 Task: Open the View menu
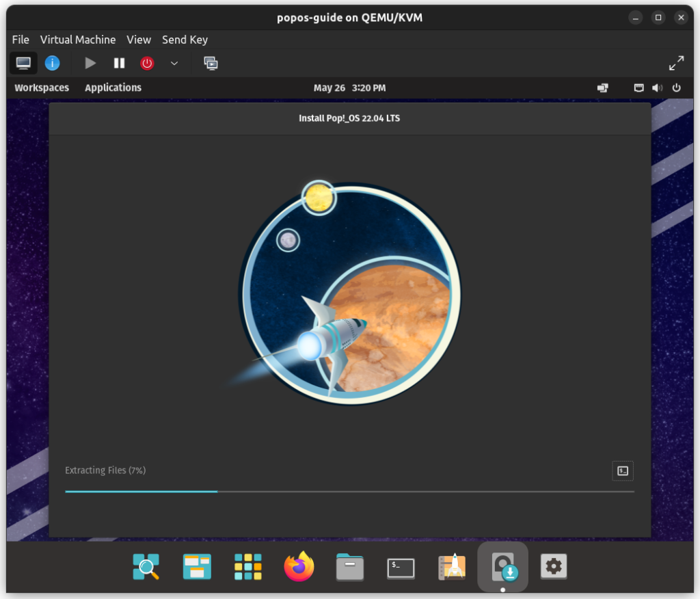pyautogui.click(x=139, y=40)
